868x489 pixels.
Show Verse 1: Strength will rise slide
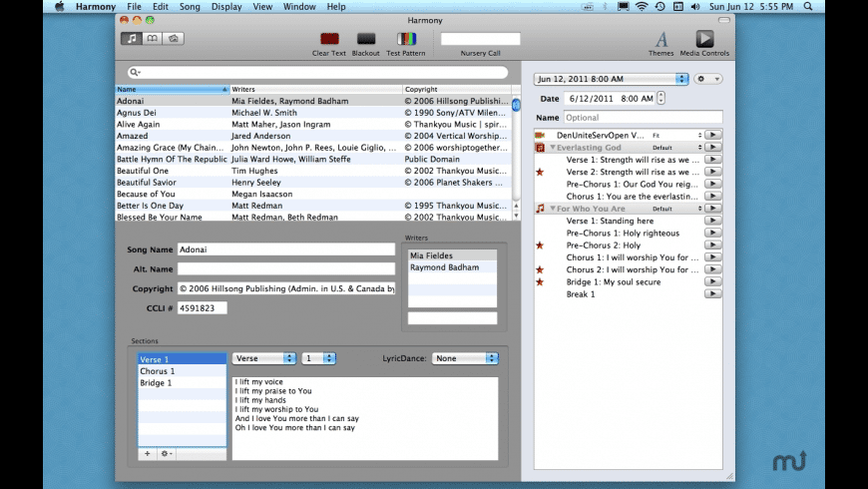[713, 159]
